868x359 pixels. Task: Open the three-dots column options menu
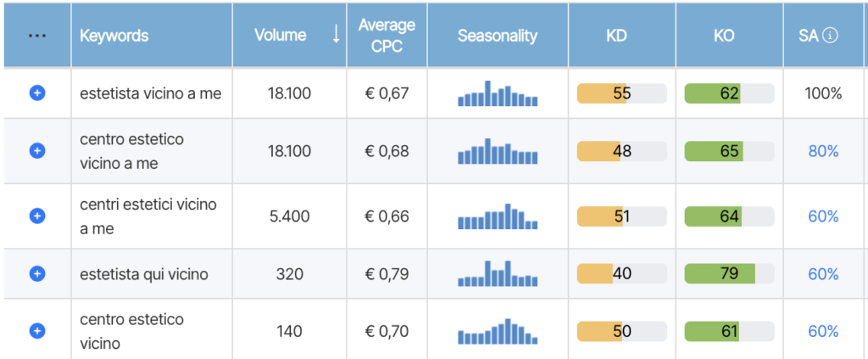point(36,36)
